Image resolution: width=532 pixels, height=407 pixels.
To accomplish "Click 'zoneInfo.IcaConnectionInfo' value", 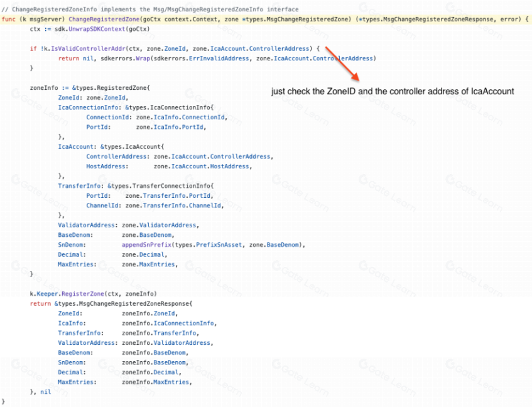I will click(168, 323).
